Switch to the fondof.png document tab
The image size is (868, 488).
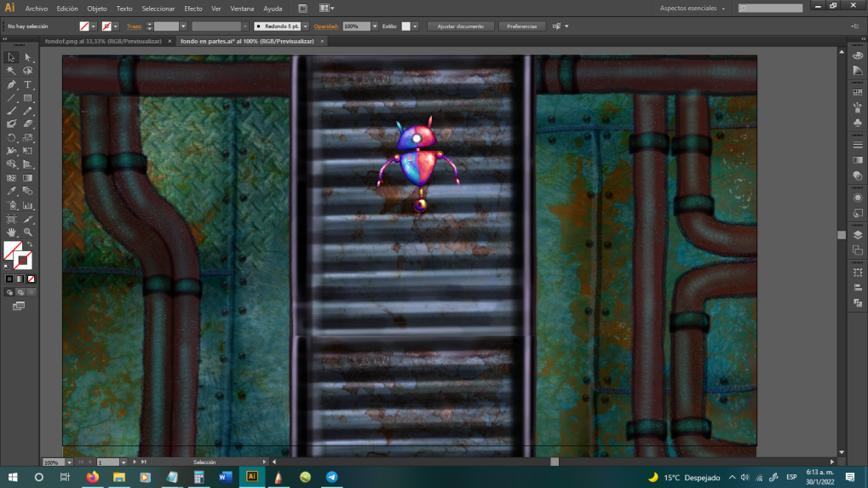(103, 41)
